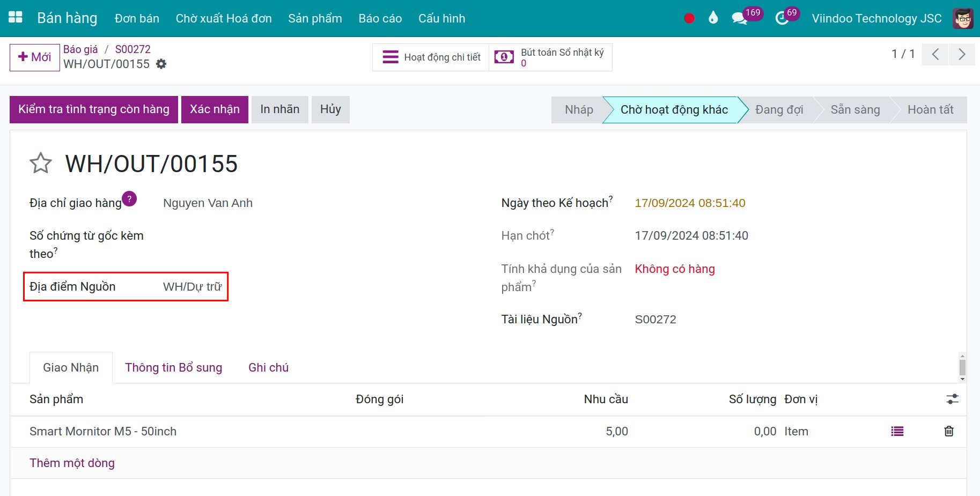Viewport: 980px width, 496px height.
Task: Open the Cấu hình menu
Action: click(x=441, y=18)
